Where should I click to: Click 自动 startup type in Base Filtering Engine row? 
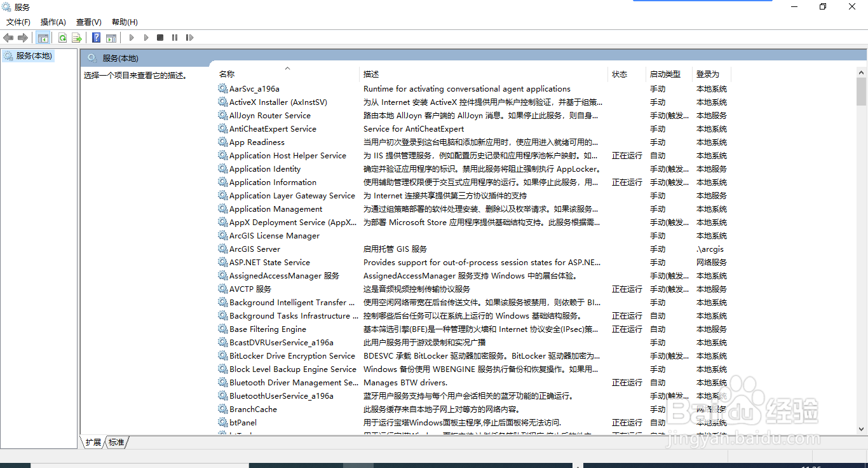[x=658, y=329]
